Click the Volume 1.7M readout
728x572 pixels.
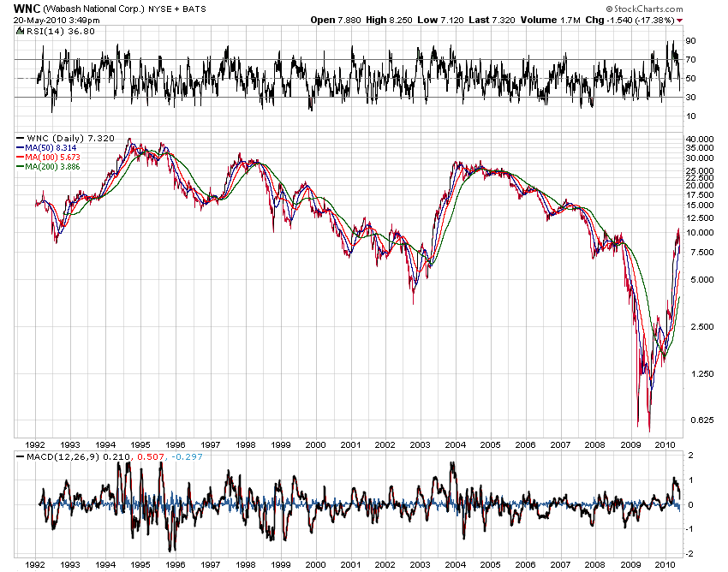point(550,20)
